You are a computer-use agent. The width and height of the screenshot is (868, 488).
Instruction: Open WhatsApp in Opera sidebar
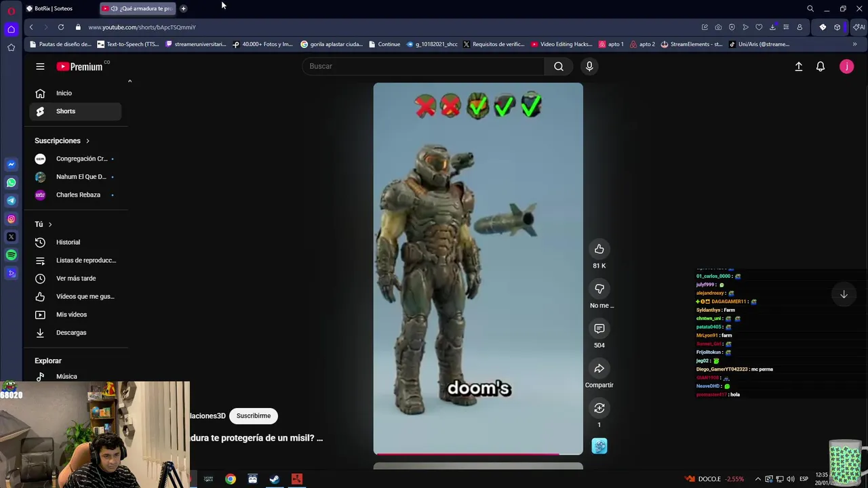tap(11, 182)
